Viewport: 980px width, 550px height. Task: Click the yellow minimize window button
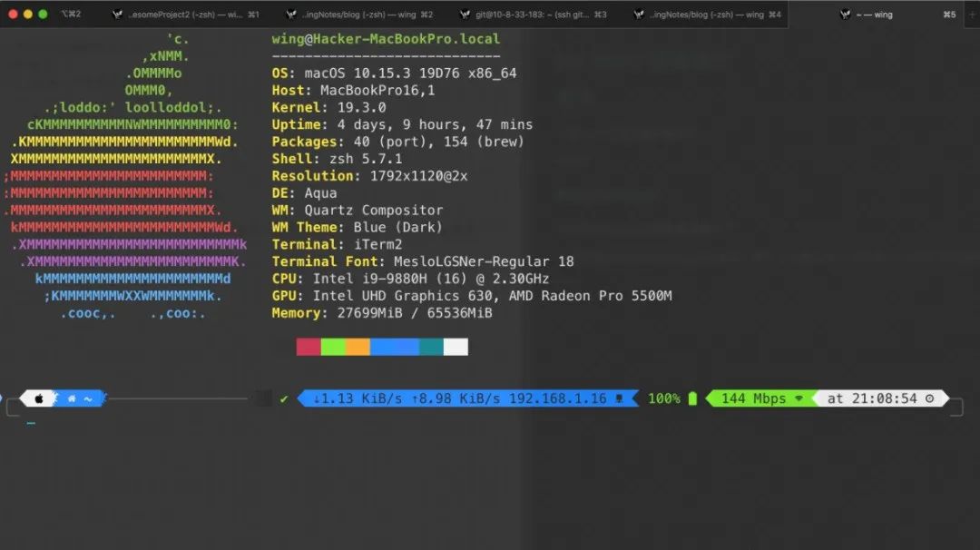(x=27, y=14)
